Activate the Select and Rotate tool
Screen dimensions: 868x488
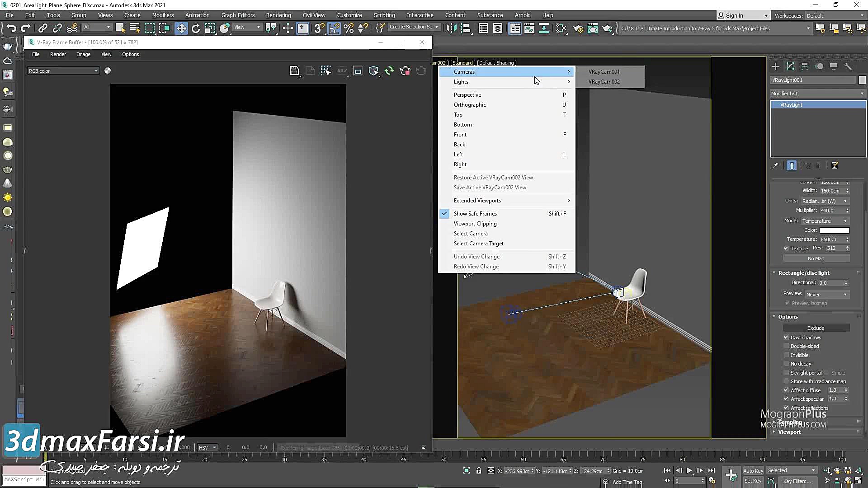[x=196, y=28]
